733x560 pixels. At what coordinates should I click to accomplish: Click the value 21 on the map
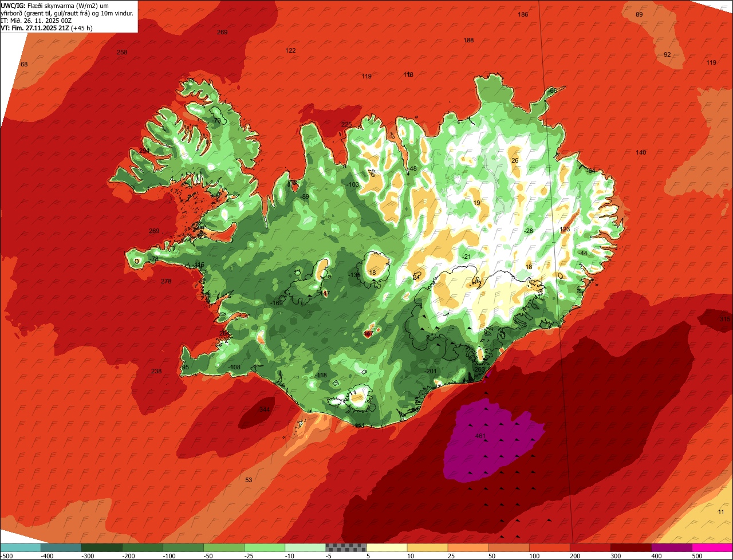tap(467, 257)
